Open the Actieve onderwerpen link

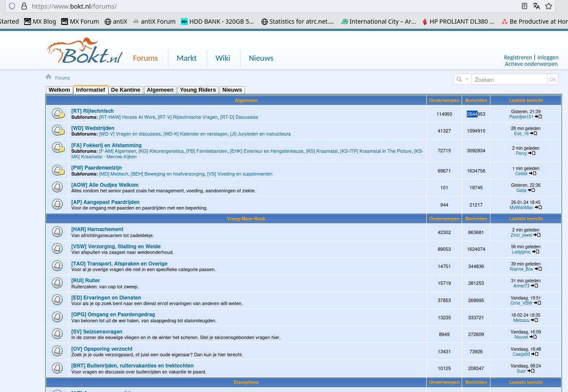(x=531, y=64)
